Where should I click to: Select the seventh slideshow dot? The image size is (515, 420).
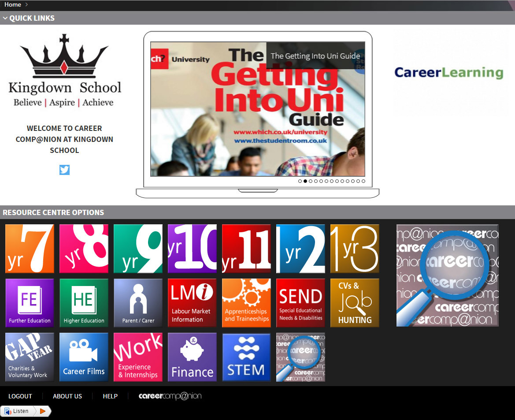(331, 181)
